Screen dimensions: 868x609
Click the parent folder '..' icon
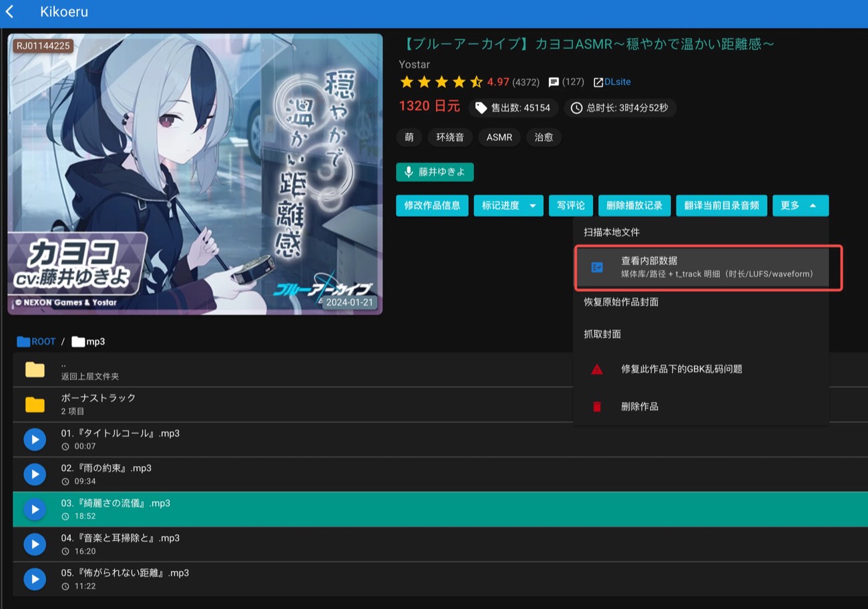[x=35, y=370]
